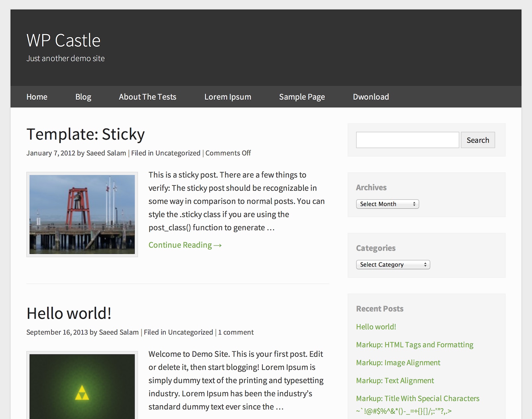This screenshot has width=532, height=419.
Task: Open recent post Markup: Text Alignment
Action: point(395,381)
